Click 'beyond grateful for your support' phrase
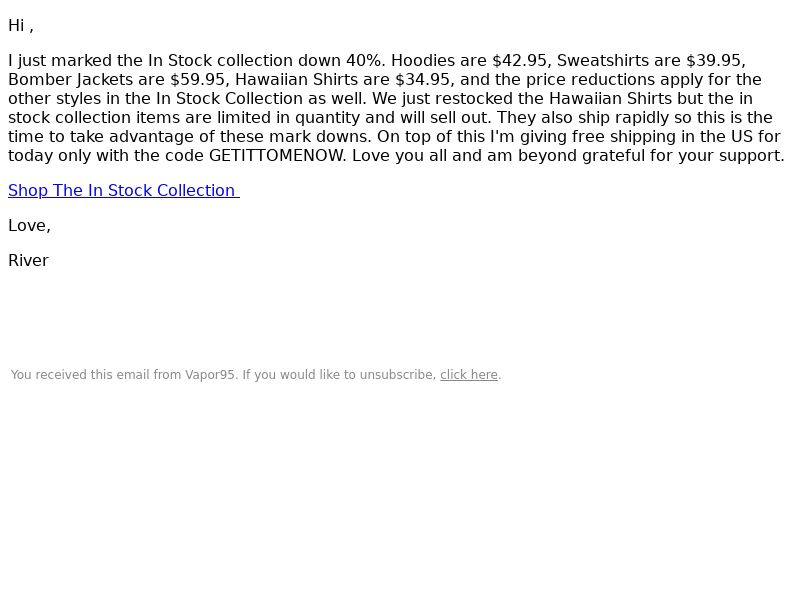 [651, 156]
